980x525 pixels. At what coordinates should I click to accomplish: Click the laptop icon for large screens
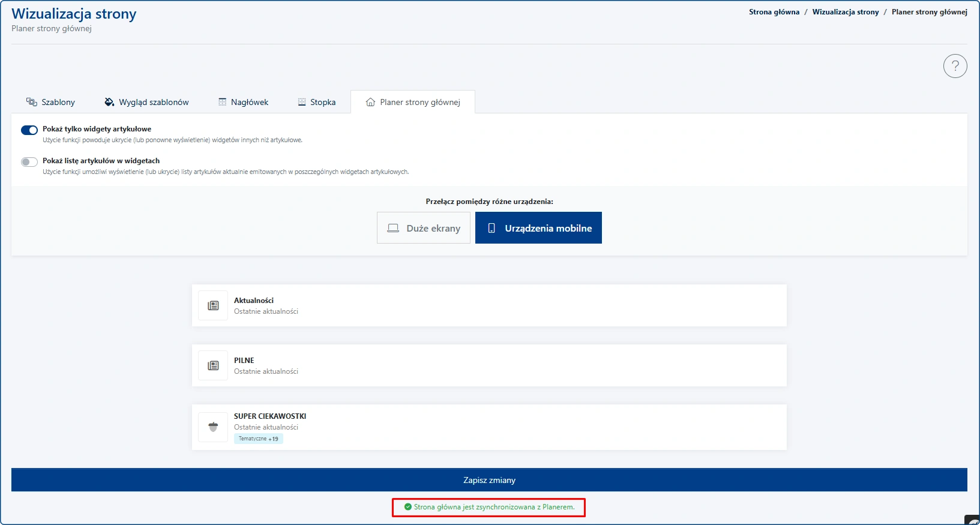(x=393, y=228)
